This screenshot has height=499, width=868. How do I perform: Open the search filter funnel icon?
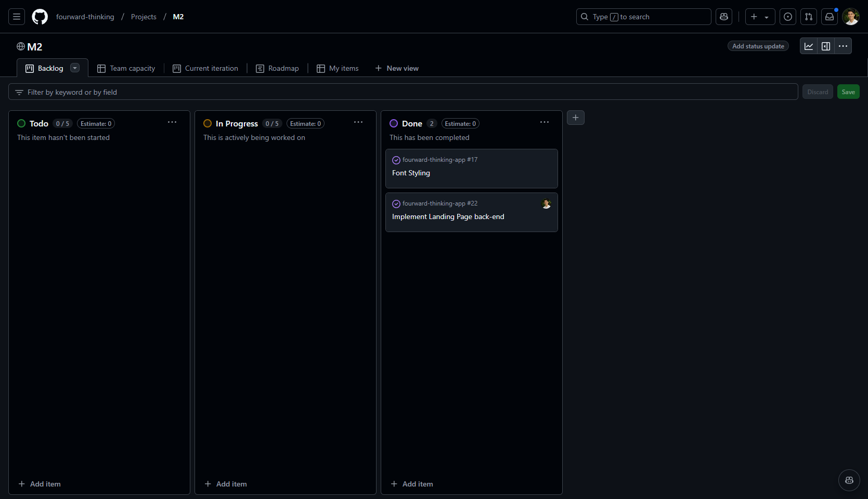19,92
